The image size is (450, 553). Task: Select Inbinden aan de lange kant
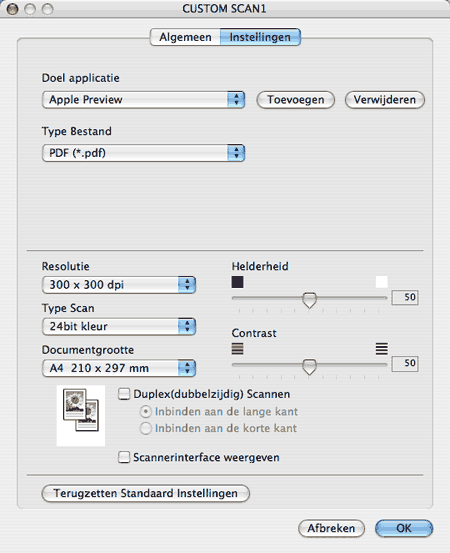point(146,412)
